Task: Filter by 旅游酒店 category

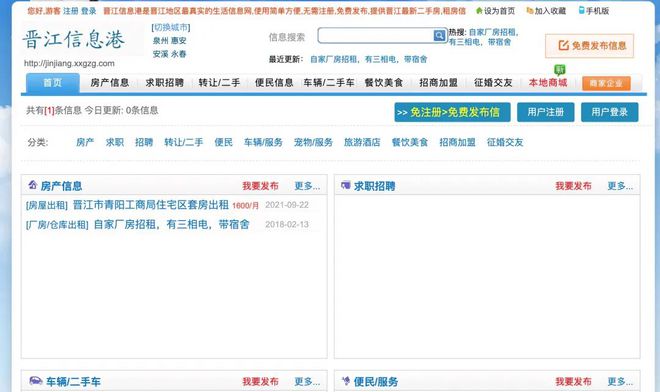Action: 362,142
